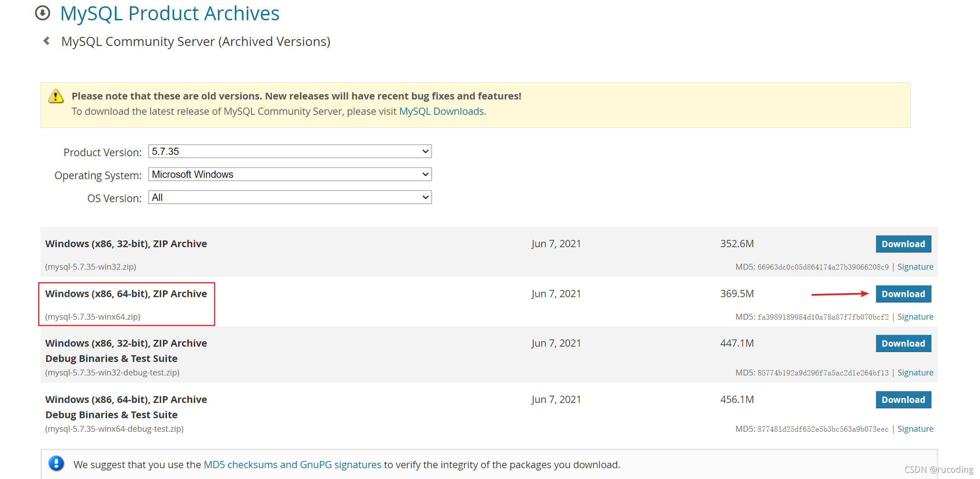Select the file name (mysql-5.7.35-winx64.zip)
Image resolution: width=980 pixels, height=479 pixels.
(x=93, y=317)
